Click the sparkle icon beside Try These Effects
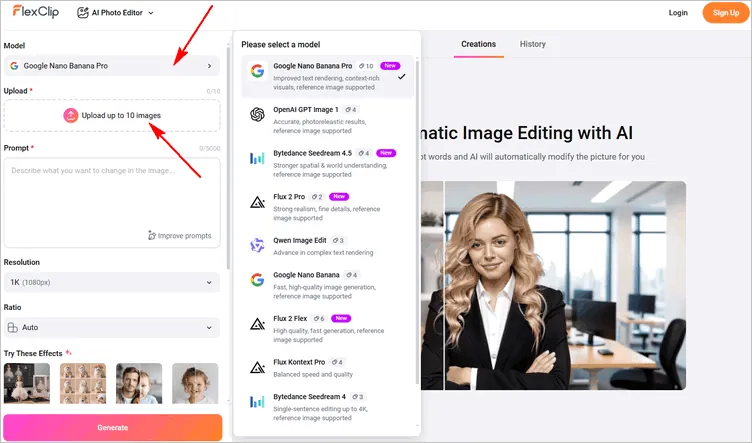752x443 pixels. pyautogui.click(x=69, y=353)
